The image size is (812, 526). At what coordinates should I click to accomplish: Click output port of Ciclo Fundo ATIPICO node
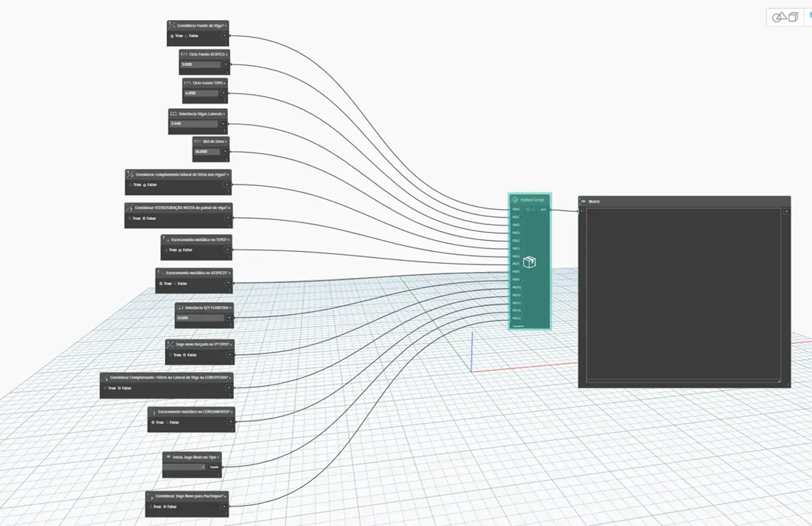[226, 64]
